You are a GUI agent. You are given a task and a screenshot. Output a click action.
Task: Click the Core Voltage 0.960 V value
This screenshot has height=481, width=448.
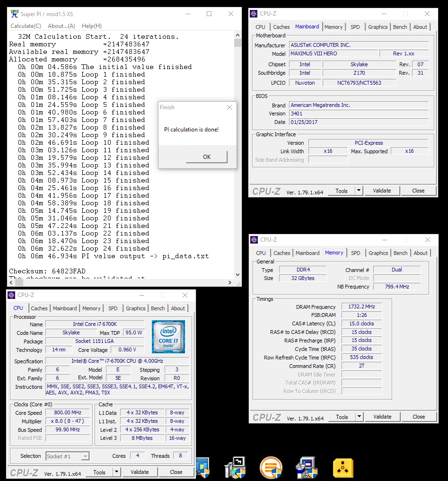pos(127,350)
